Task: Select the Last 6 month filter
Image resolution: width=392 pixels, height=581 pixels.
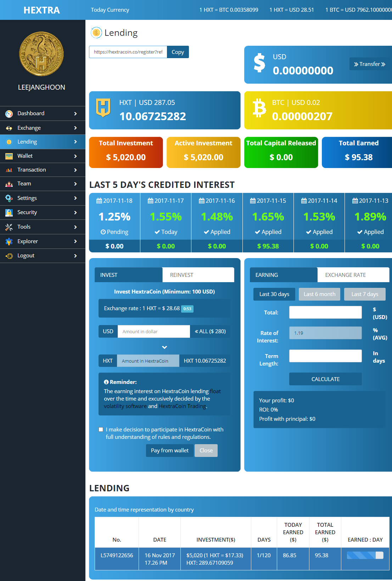Action: (319, 294)
